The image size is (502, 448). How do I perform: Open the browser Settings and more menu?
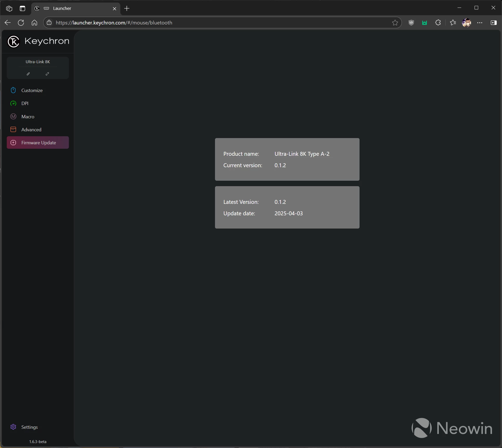point(480,23)
